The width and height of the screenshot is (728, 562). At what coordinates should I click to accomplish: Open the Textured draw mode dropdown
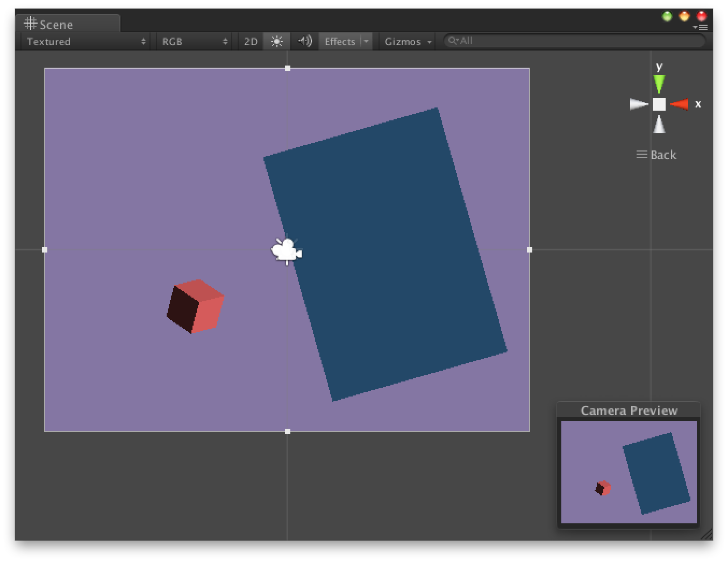click(x=86, y=41)
